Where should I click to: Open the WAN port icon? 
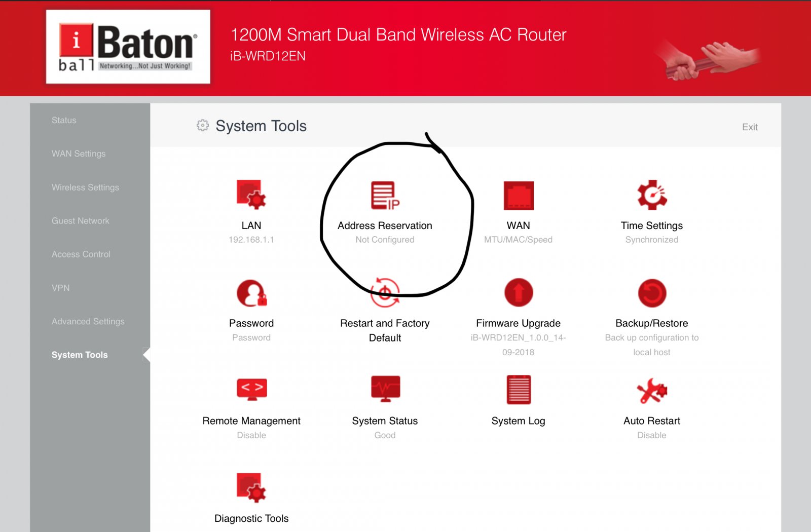coord(518,196)
